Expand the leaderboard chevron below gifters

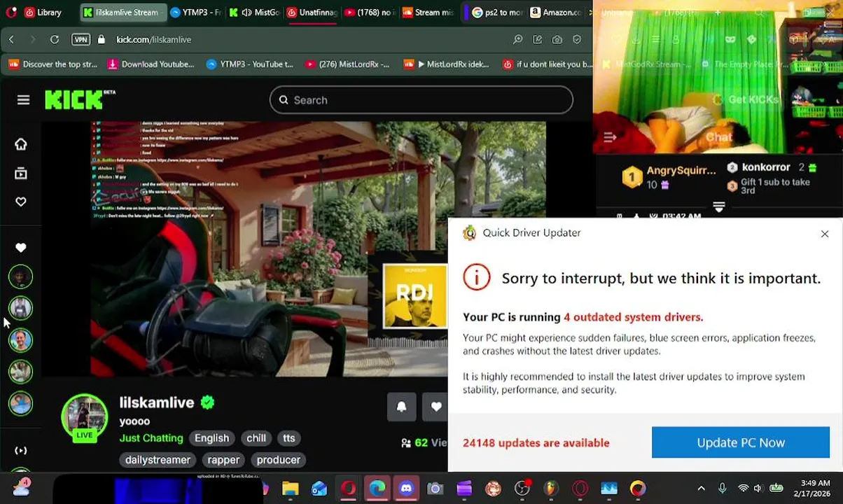click(719, 206)
